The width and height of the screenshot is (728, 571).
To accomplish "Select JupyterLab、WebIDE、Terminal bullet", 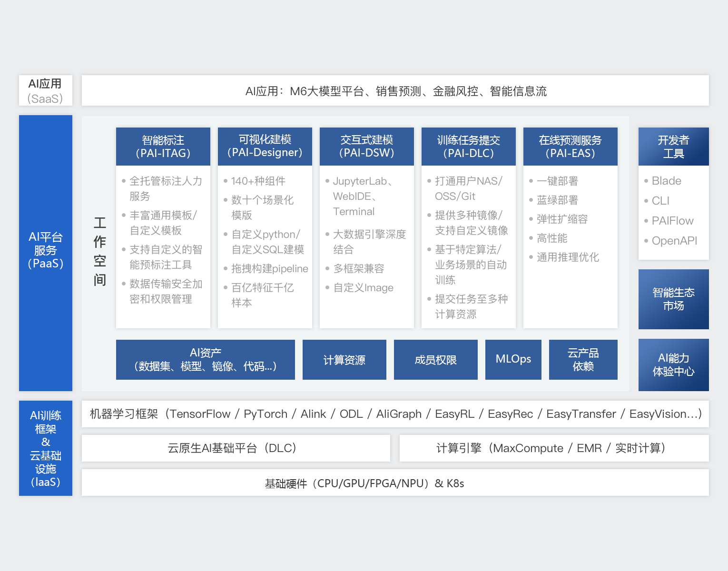I will tap(359, 196).
